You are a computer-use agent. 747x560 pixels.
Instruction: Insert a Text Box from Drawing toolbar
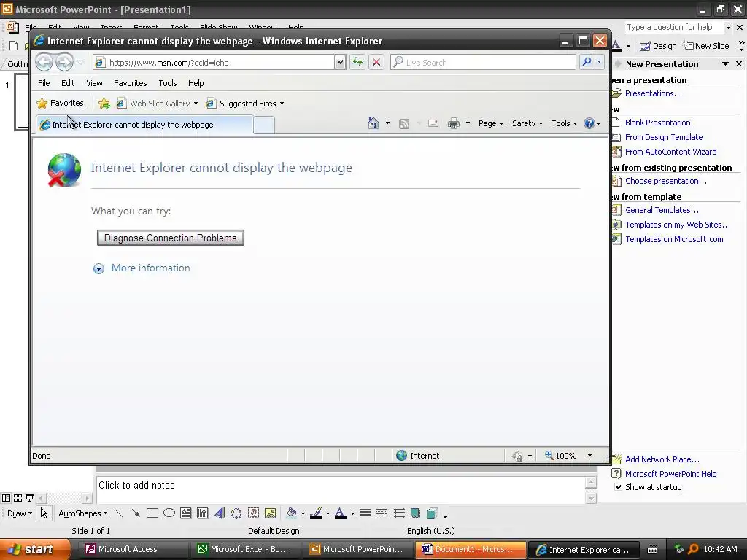point(186,513)
